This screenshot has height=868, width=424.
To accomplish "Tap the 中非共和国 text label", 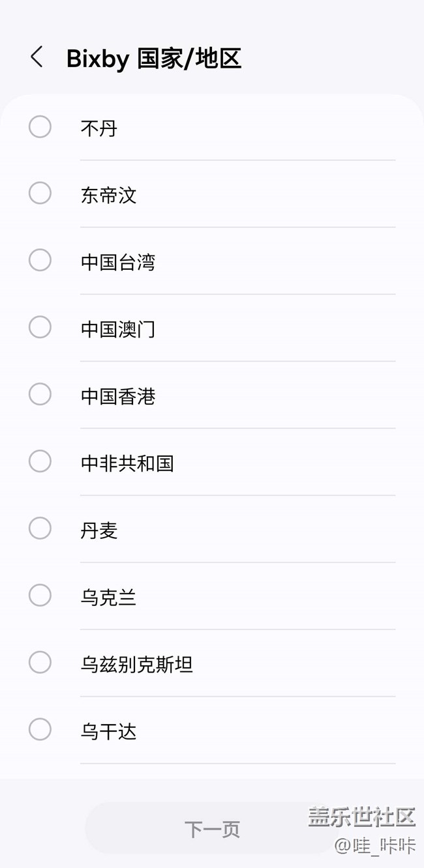I will tap(127, 463).
